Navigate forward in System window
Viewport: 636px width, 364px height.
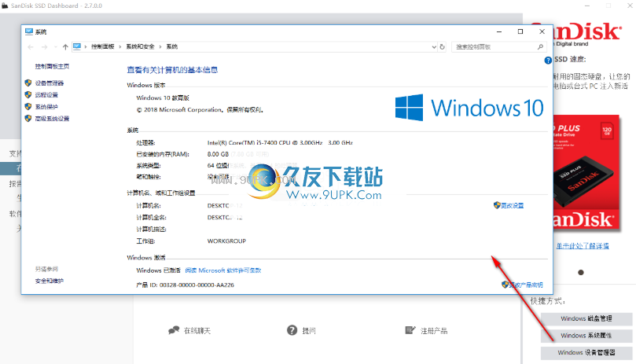click(x=44, y=47)
